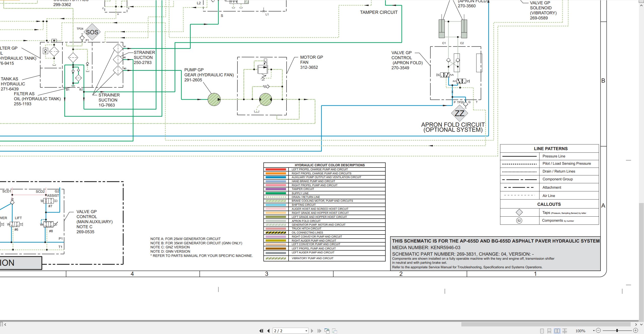This screenshot has height=334, width=644.
Task: Click the horizontal scrollbar left arrow
Action: (x=5, y=324)
